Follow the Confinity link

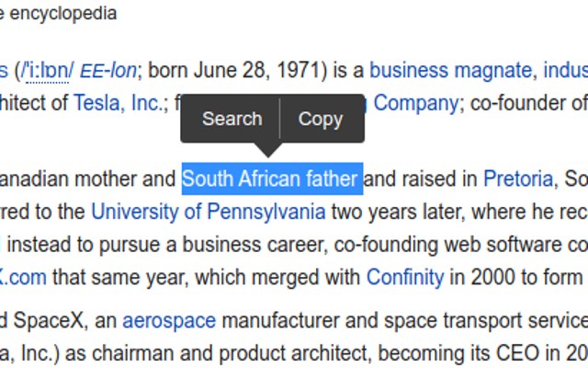(405, 278)
